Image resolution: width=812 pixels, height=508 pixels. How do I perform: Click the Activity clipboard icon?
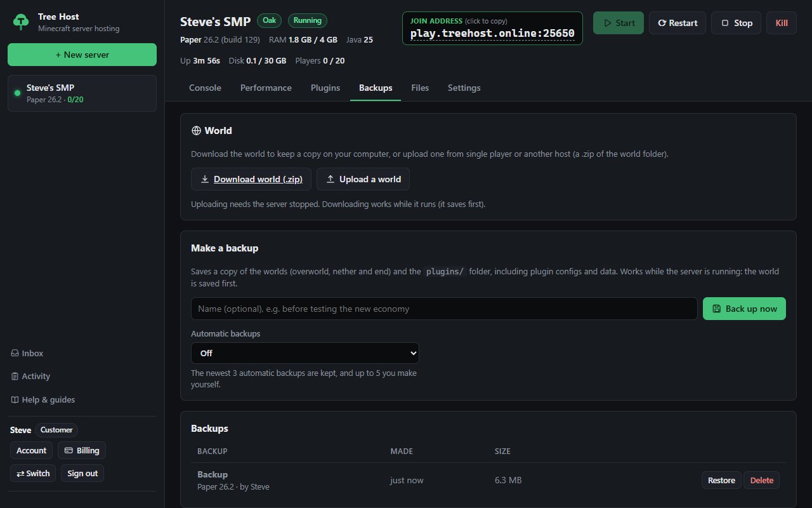pos(15,377)
